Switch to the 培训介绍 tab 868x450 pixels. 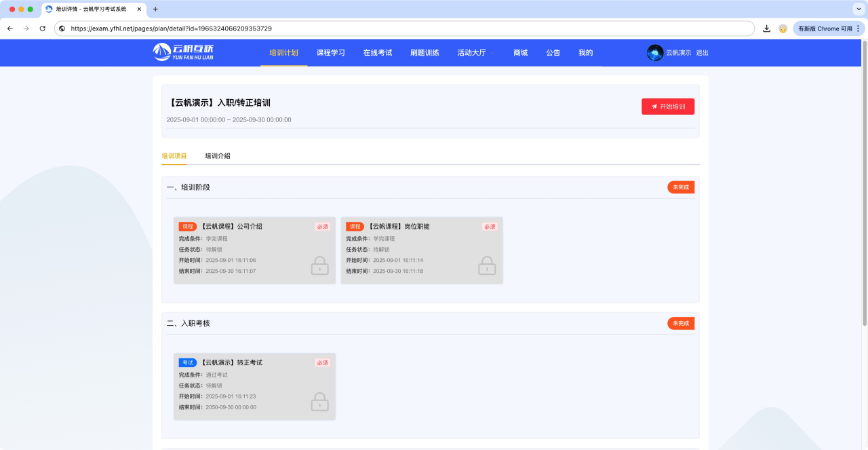(x=218, y=156)
